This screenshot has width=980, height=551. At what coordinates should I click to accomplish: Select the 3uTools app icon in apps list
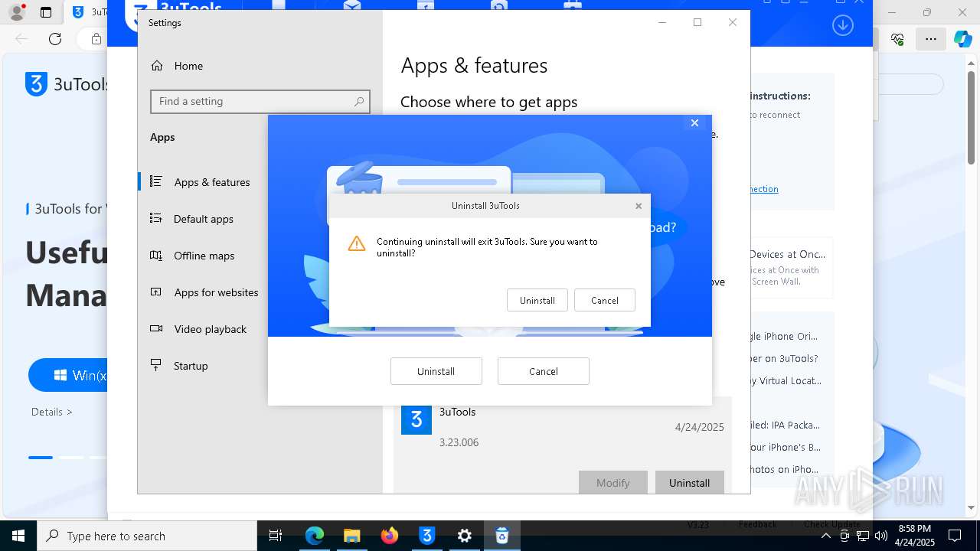(x=416, y=419)
